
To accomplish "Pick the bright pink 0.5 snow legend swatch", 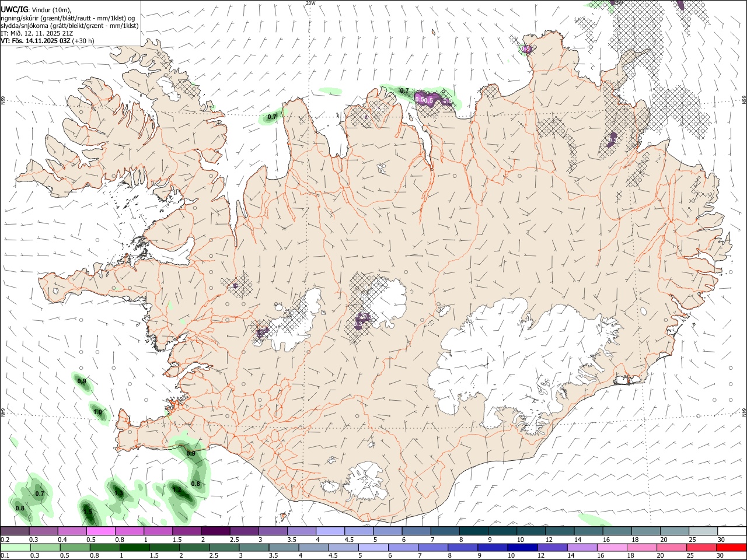I will click(100, 531).
